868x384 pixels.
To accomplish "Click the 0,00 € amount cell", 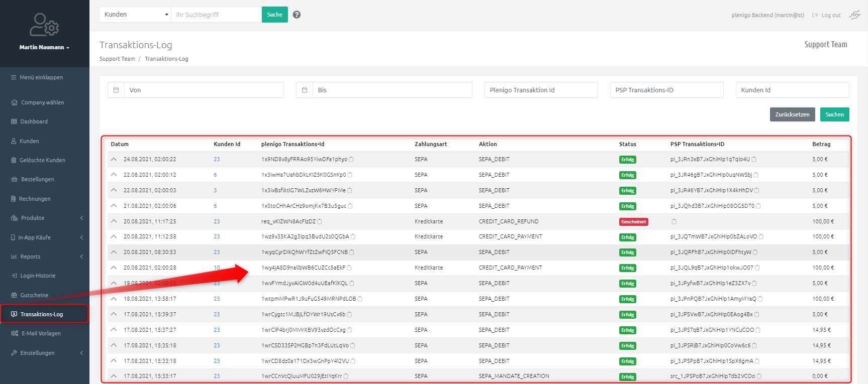I will pos(820,376).
